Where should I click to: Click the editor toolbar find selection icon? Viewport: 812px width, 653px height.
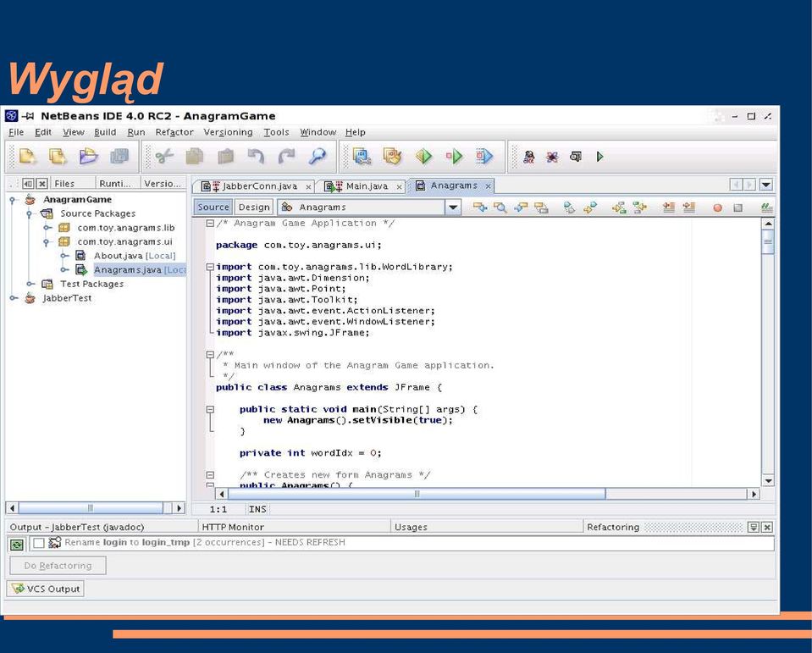tap(500, 208)
